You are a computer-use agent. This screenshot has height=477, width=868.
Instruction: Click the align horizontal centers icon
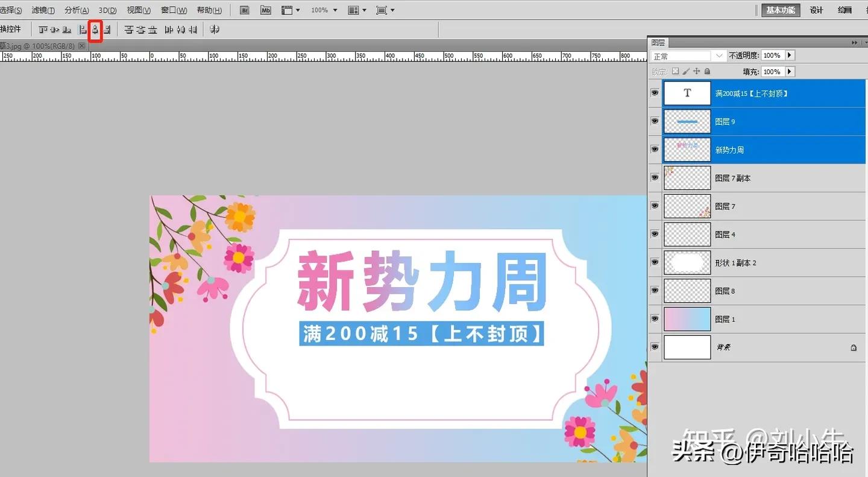(95, 29)
